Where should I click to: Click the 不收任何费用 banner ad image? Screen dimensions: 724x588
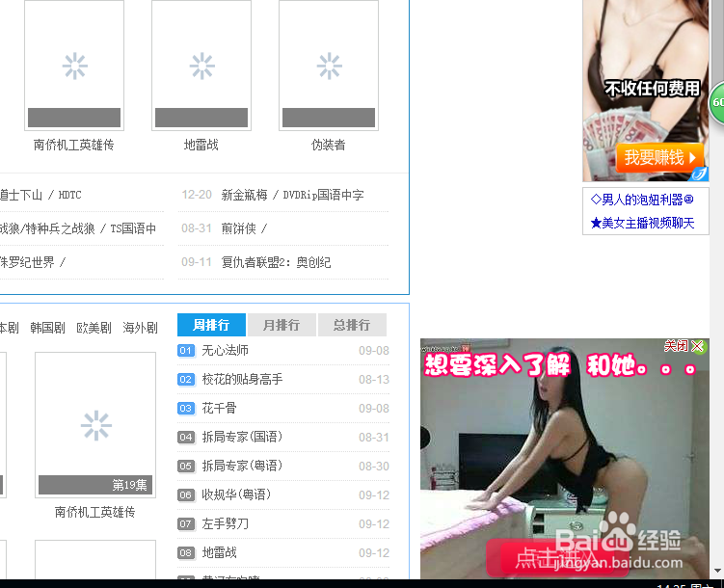646,91
